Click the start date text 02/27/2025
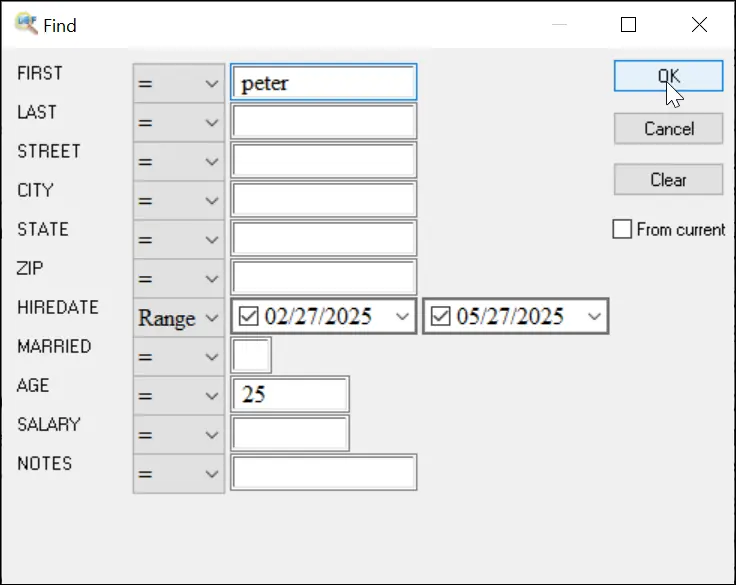The height and width of the screenshot is (585, 736). 318,316
